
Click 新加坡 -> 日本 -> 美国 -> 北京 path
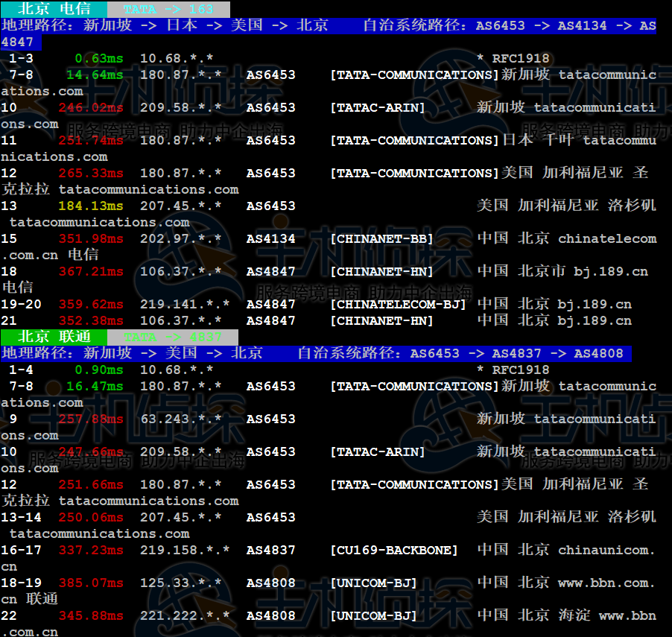(206, 25)
